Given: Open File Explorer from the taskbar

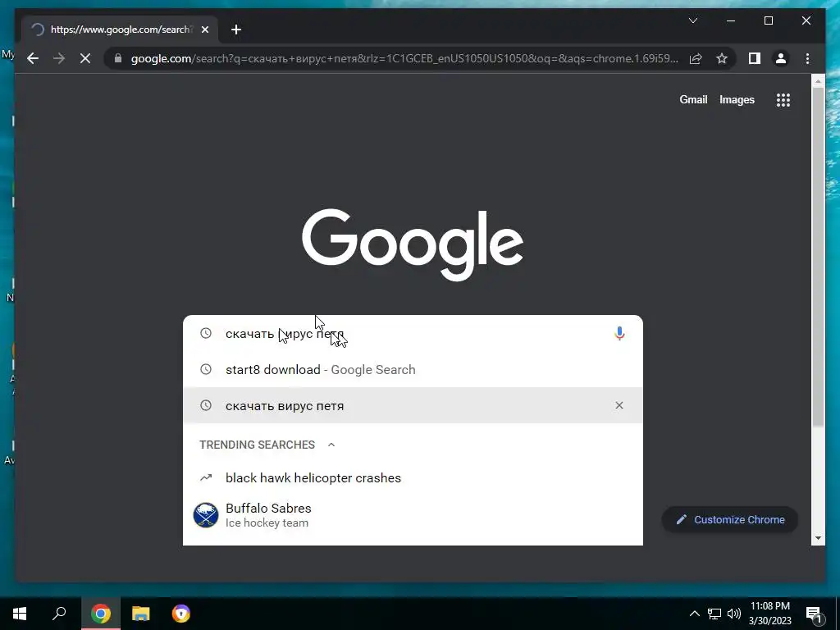Looking at the screenshot, I should [141, 614].
